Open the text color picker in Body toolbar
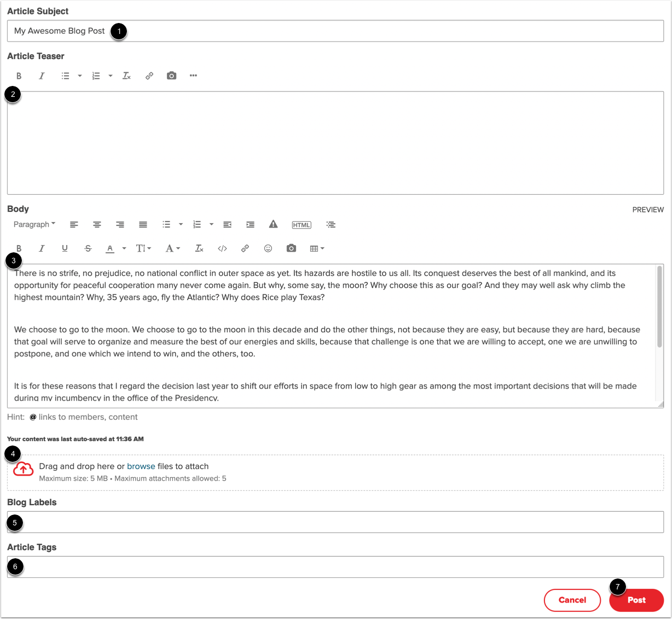The image size is (672, 619). pos(112,248)
